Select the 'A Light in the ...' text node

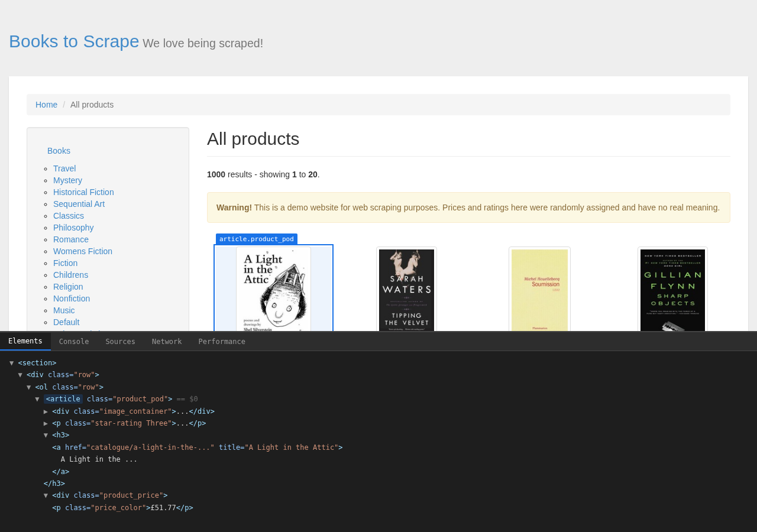99,459
